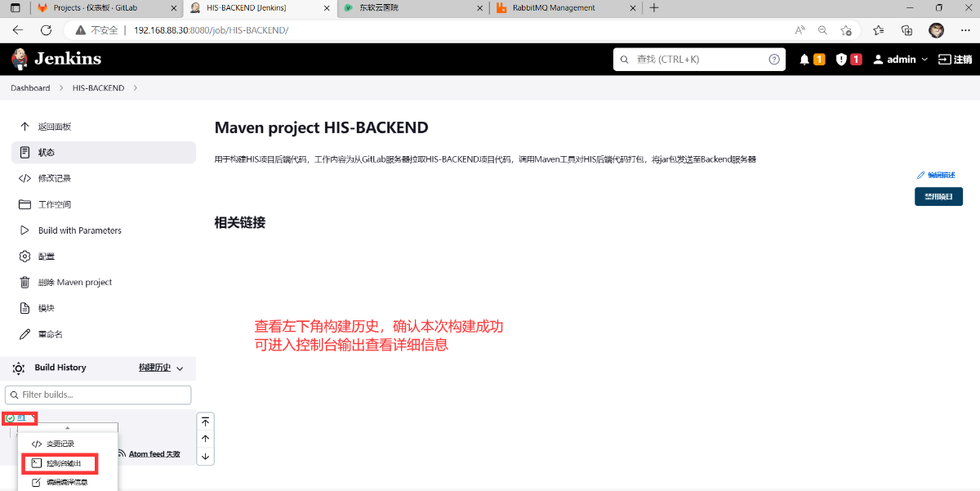The image size is (980, 491).
Task: Switch to the 东软云医院 tab
Action: pyautogui.click(x=412, y=8)
